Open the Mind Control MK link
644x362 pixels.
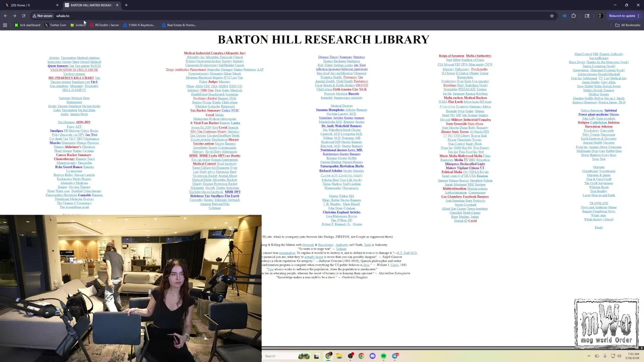pos(586,54)
